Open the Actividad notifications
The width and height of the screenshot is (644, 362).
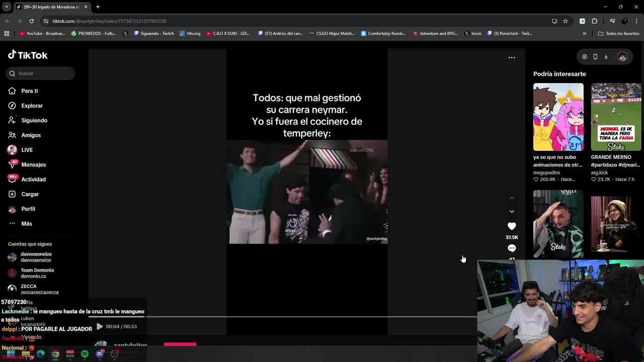point(27,179)
